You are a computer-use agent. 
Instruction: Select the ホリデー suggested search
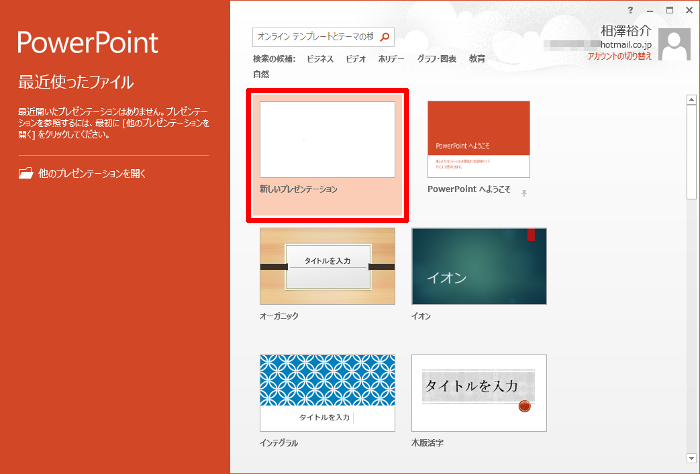click(x=391, y=59)
